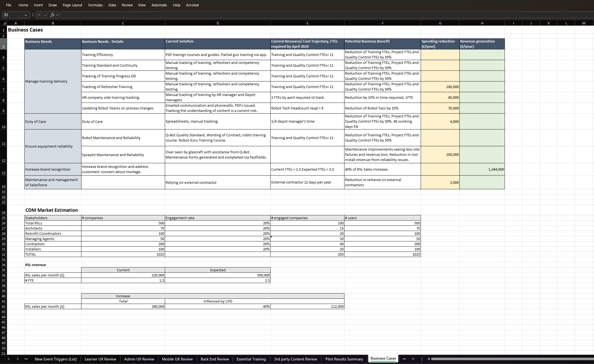The image size is (594, 364).
Task: Select the Spraykit Maintenance and Reliability cell
Action: [x=123, y=155]
